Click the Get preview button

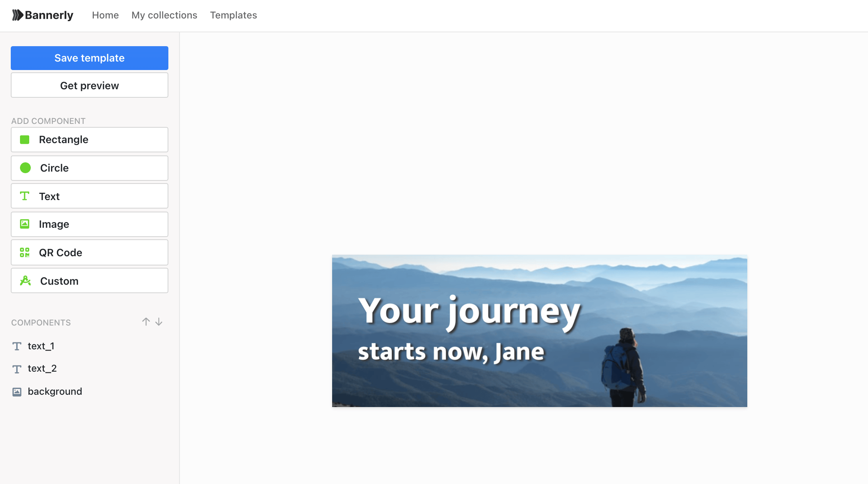(x=89, y=85)
